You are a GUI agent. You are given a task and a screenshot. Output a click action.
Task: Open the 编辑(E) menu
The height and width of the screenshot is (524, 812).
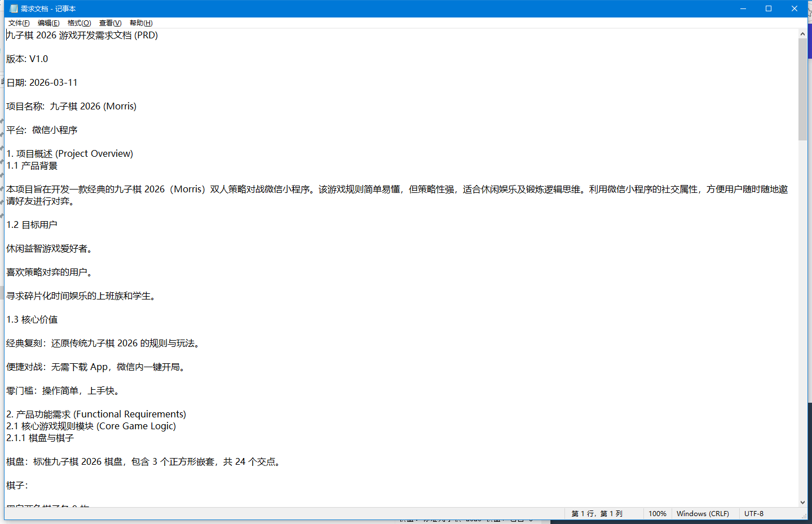pyautogui.click(x=48, y=23)
